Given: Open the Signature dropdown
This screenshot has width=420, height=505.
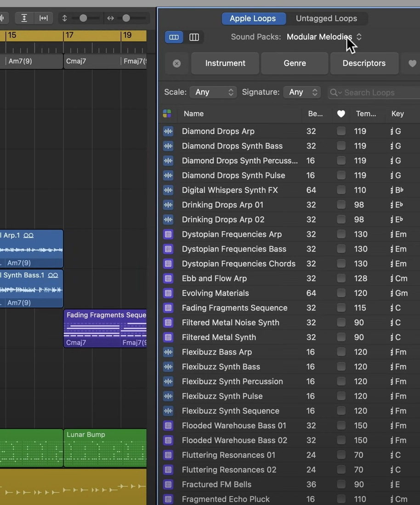Looking at the screenshot, I should click(302, 92).
